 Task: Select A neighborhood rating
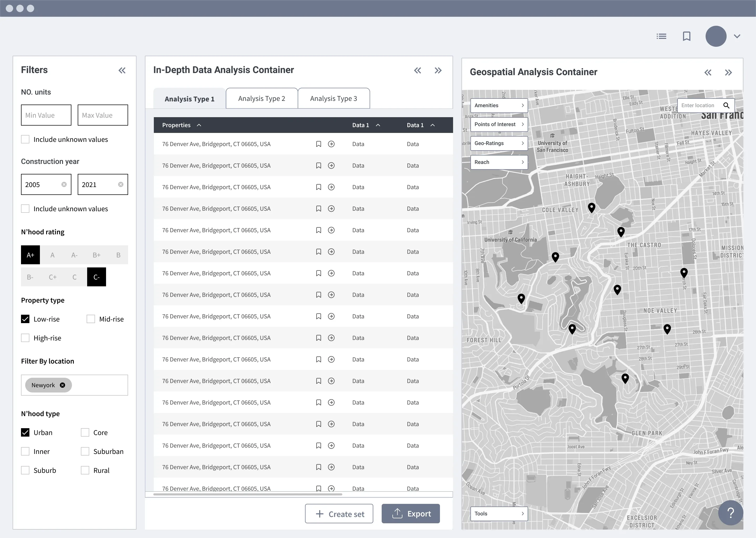[52, 255]
